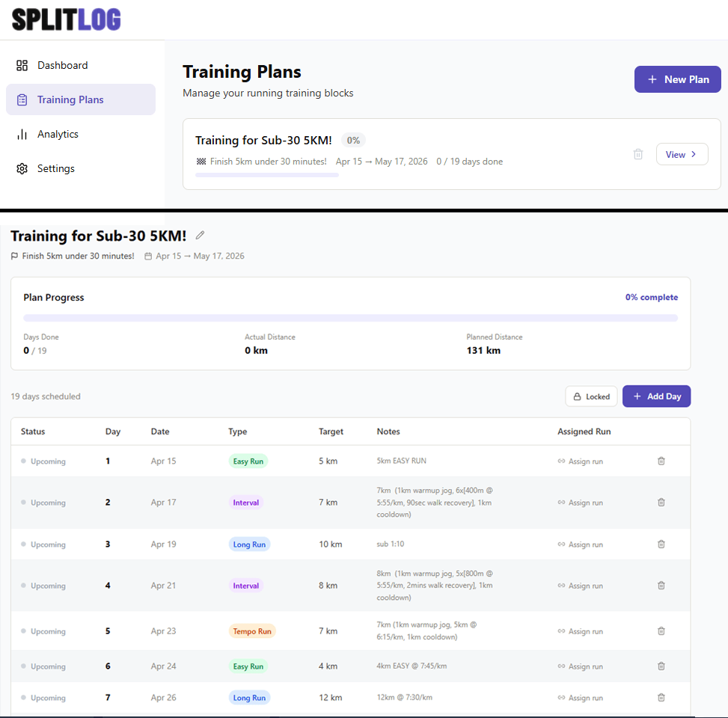Delete Day 1 Apr 15 row

661,461
